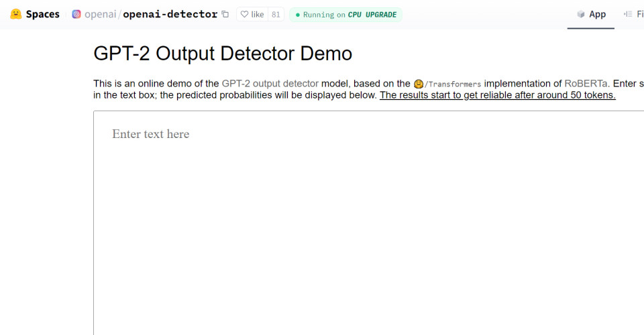
Task: Open the Spaces home link
Action: pyautogui.click(x=42, y=14)
